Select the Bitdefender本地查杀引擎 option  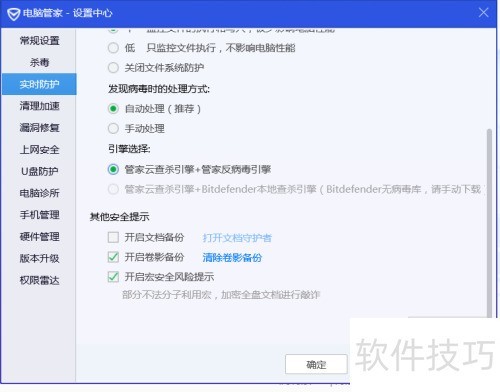pos(113,189)
